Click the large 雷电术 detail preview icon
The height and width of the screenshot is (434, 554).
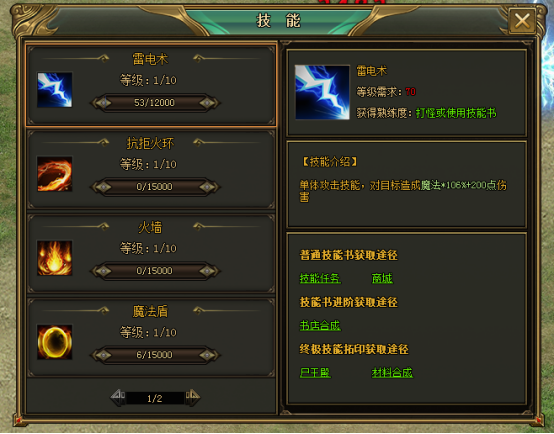click(x=322, y=92)
